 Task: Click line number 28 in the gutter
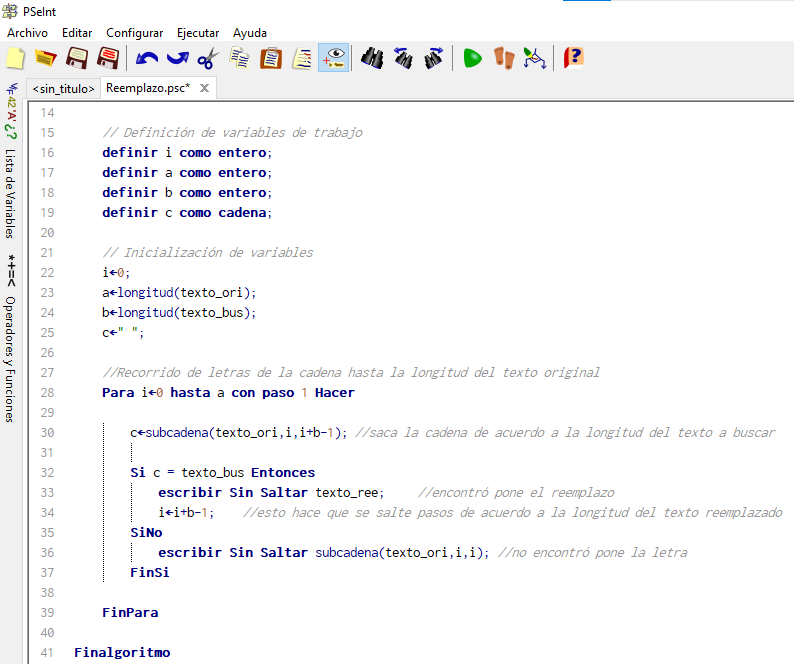pyautogui.click(x=47, y=393)
